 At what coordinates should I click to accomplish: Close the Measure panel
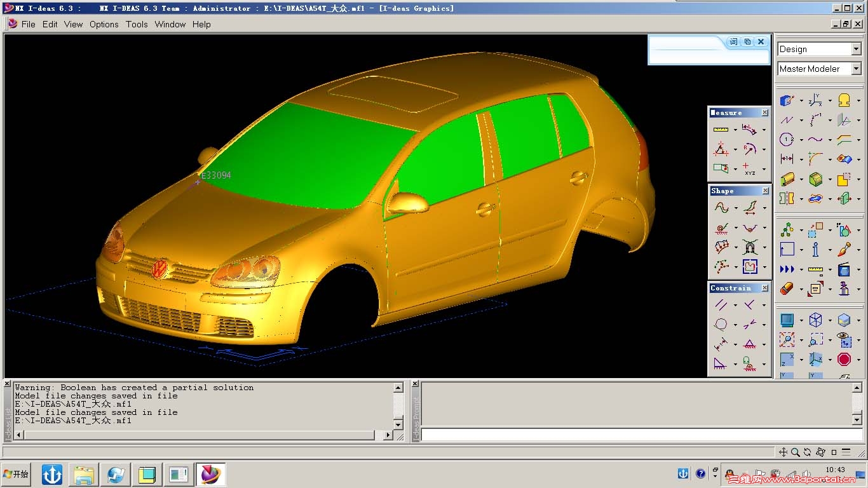765,112
